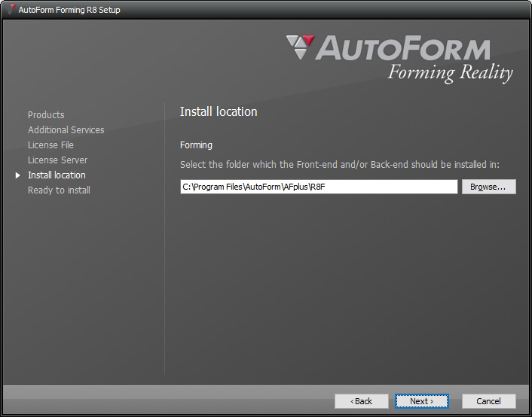Focus the install folder path field

pyautogui.click(x=319, y=187)
